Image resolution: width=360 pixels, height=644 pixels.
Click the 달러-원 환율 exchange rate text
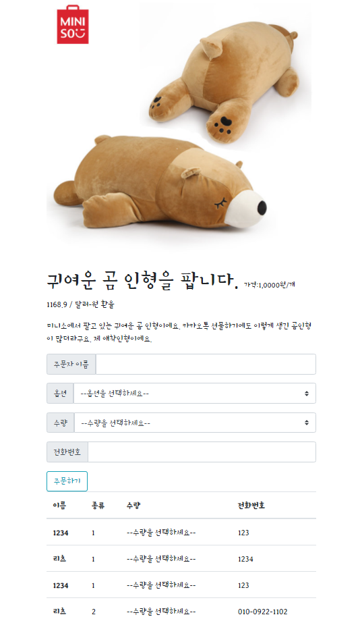point(80,304)
